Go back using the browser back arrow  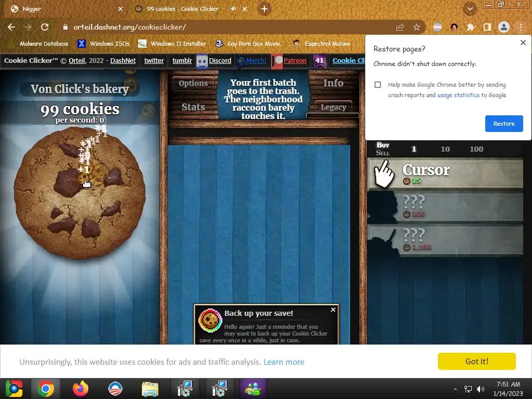(11, 27)
